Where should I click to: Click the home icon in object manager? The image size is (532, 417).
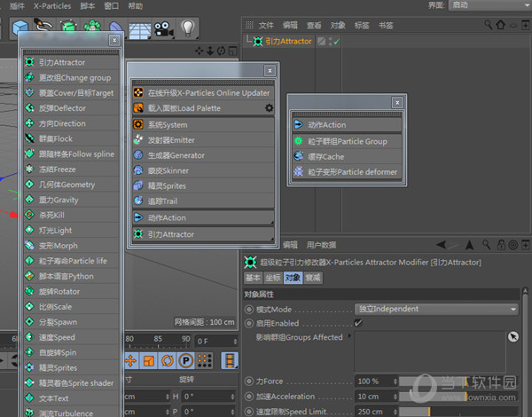click(501, 25)
